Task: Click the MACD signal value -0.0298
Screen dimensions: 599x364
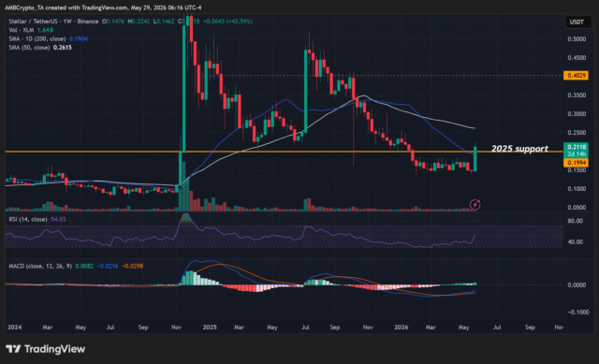Action: (132, 266)
